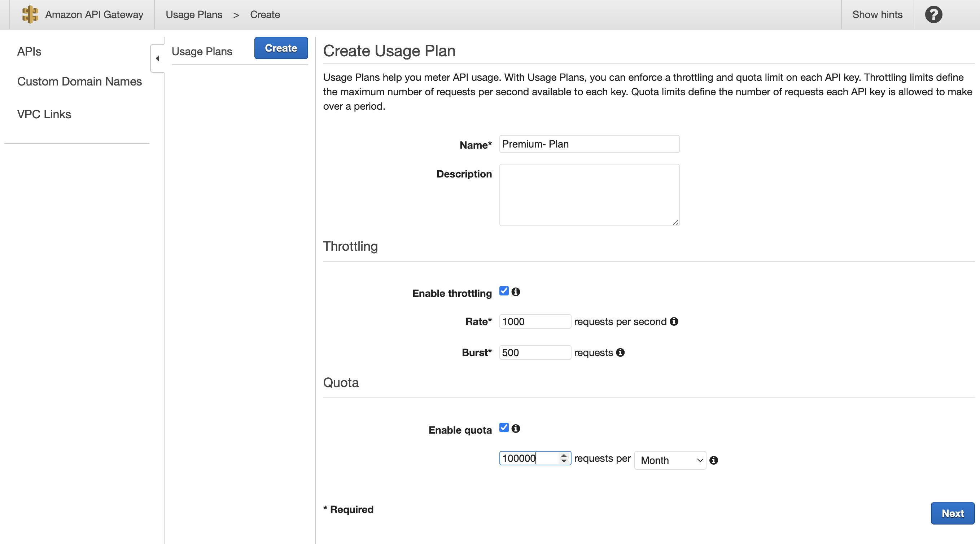Click inside the Description textarea
The height and width of the screenshot is (544, 980).
[589, 194]
